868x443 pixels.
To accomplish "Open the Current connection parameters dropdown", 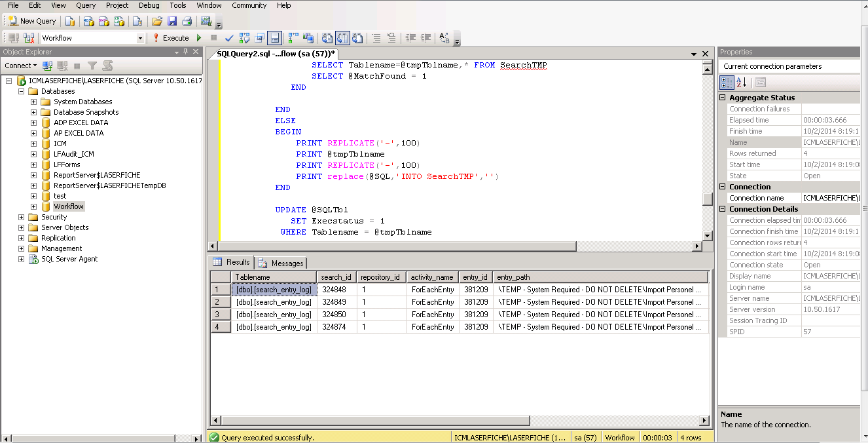I will [x=791, y=66].
